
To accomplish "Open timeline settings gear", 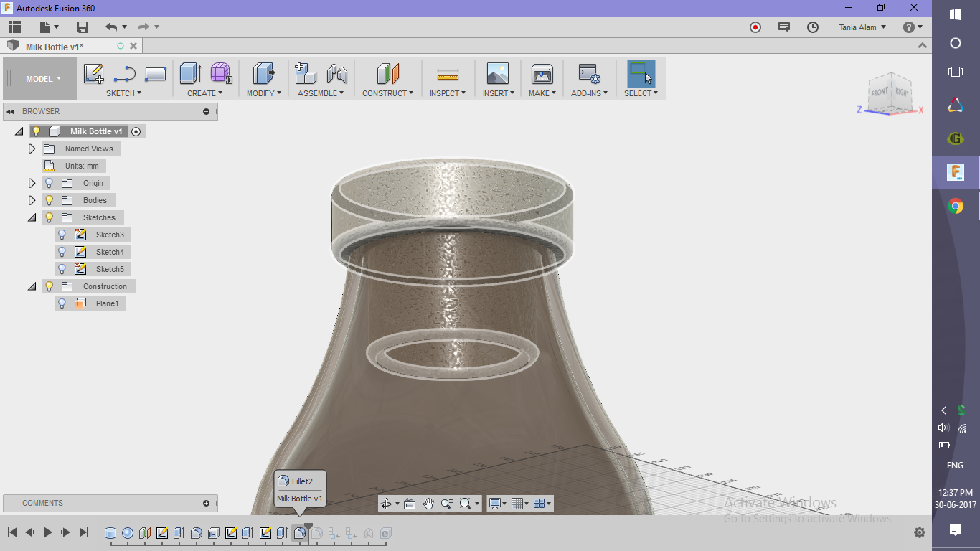I will [920, 532].
